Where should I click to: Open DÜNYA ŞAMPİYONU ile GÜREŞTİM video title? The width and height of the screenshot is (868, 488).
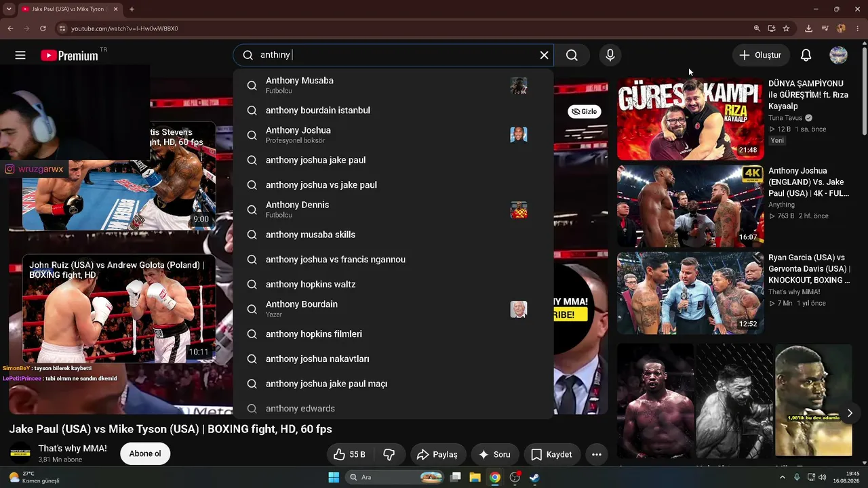click(808, 95)
